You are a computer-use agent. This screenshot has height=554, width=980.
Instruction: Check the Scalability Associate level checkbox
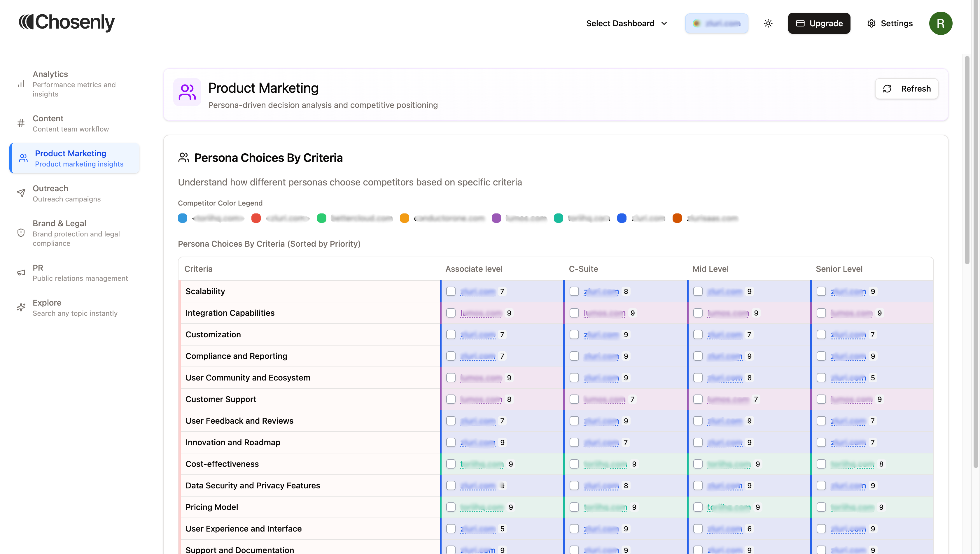451,292
